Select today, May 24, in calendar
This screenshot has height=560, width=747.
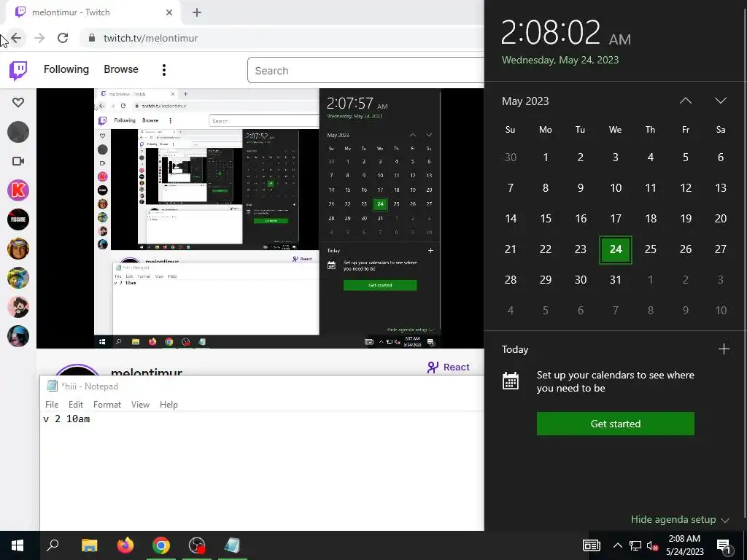coord(616,249)
